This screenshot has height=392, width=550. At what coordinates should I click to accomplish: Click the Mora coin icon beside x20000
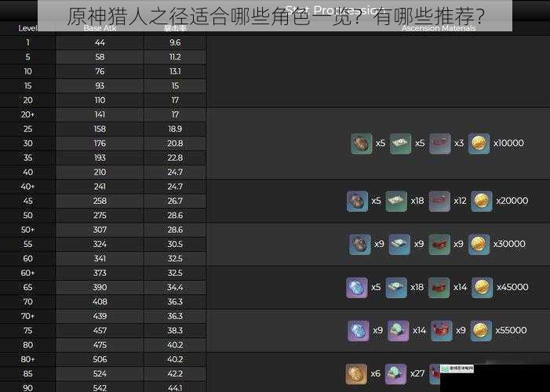tap(481, 201)
